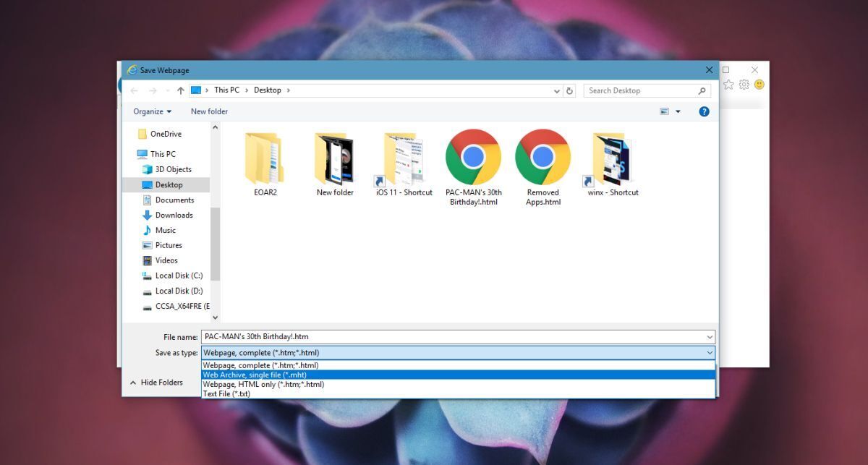Select Downloads in navigation pane
868x465 pixels.
click(174, 215)
